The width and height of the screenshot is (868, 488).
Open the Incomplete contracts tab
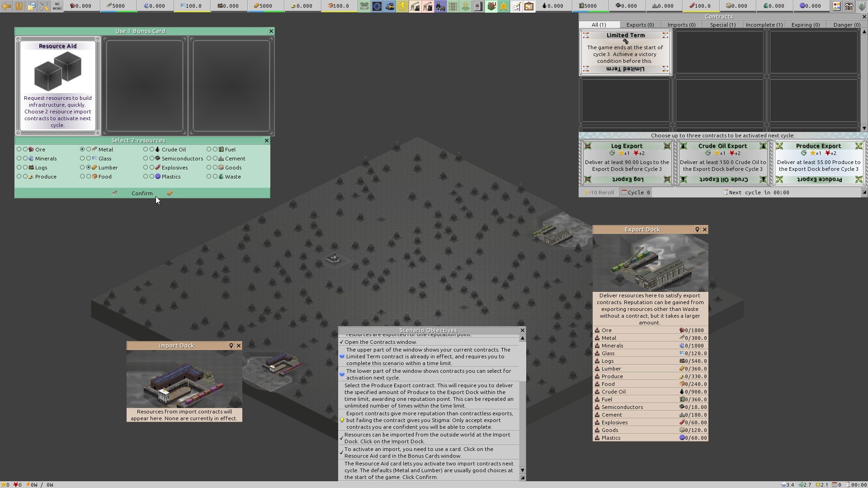(x=764, y=24)
